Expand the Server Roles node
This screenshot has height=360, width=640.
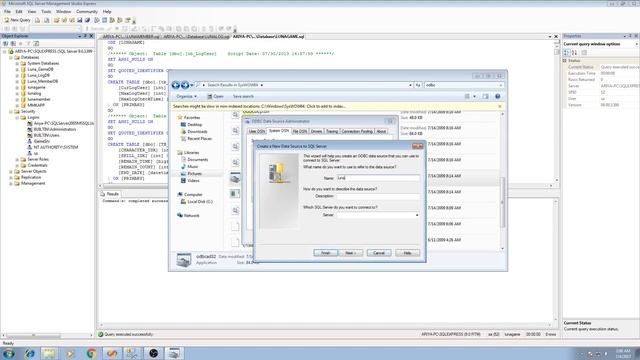click(x=17, y=159)
